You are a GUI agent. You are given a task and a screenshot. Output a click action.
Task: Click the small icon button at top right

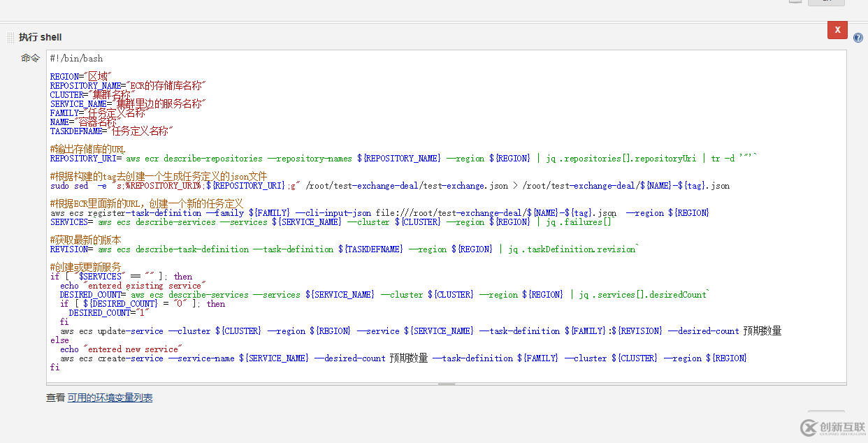[795, 2]
